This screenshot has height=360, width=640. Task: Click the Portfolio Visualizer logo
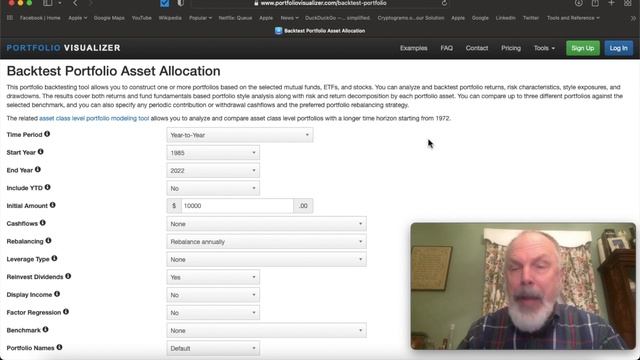coord(64,48)
